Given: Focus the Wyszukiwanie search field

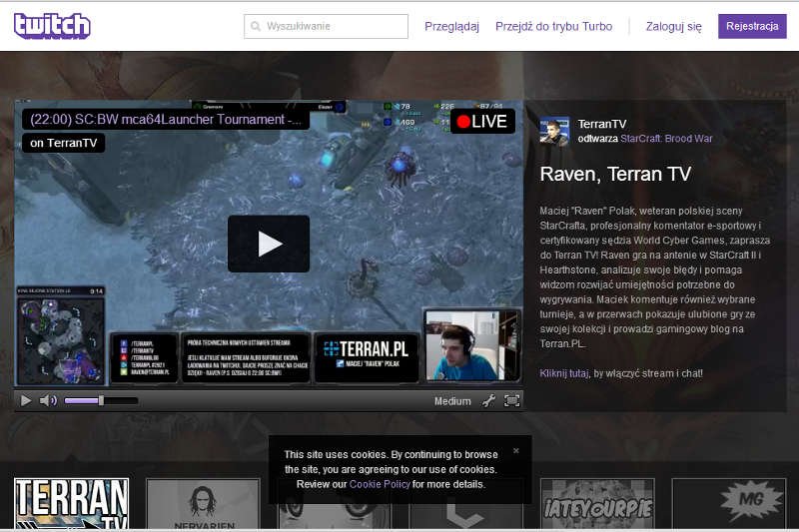Looking at the screenshot, I should (x=327, y=26).
